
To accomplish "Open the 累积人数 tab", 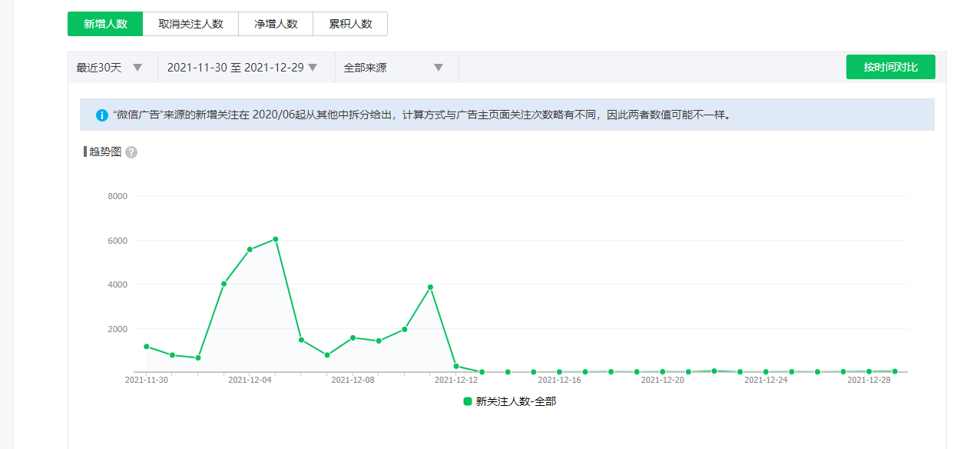I will 350,24.
